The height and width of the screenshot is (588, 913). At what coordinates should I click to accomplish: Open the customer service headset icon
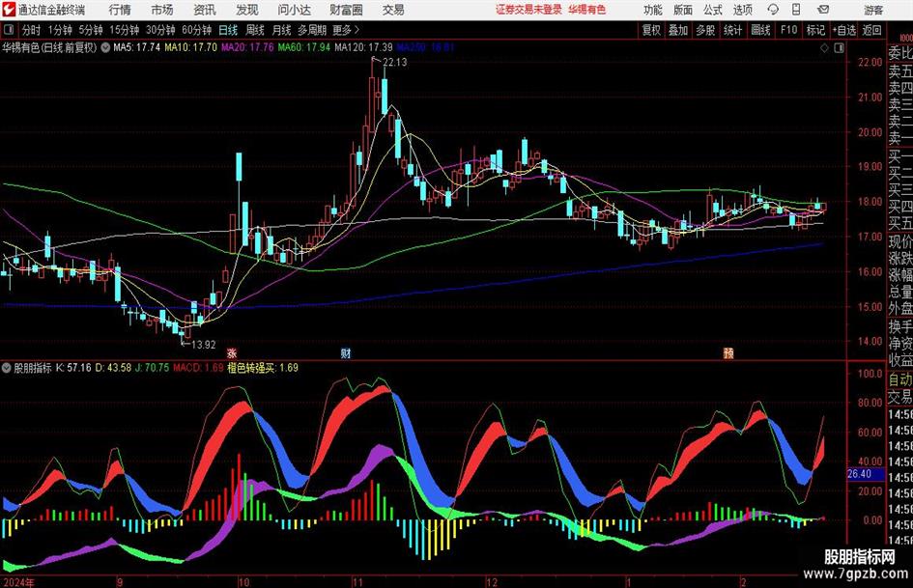[773, 10]
